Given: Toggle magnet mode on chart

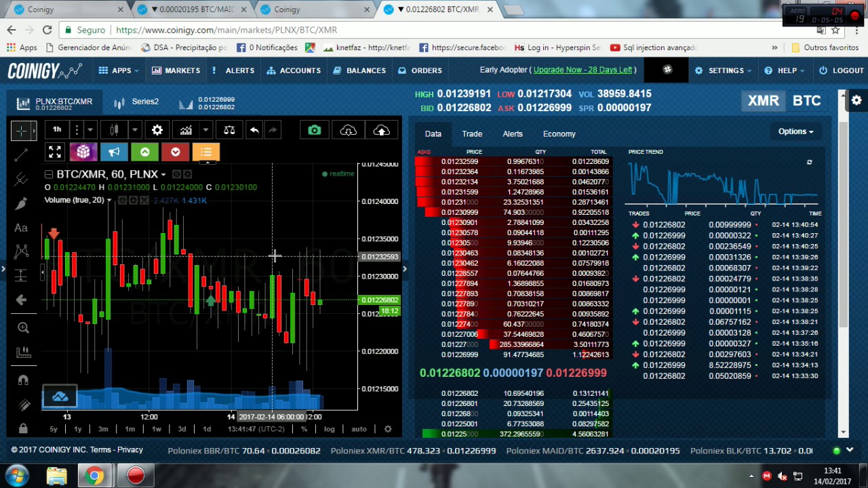Looking at the screenshot, I should pyautogui.click(x=23, y=380).
